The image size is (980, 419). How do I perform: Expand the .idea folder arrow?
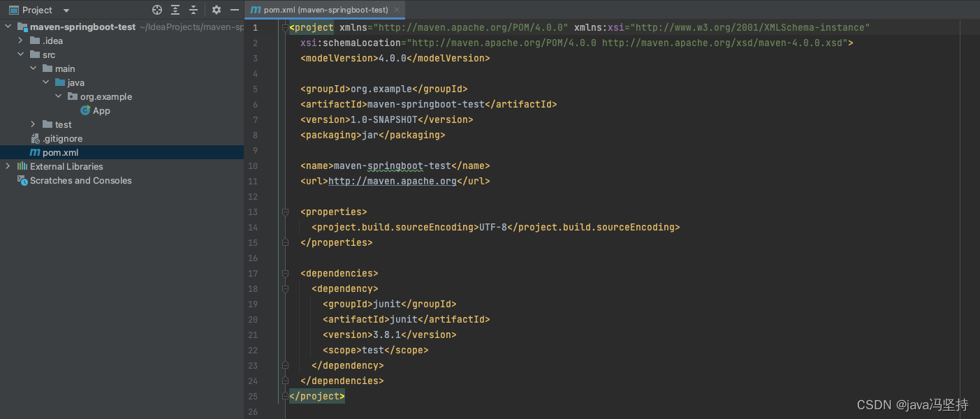[21, 41]
